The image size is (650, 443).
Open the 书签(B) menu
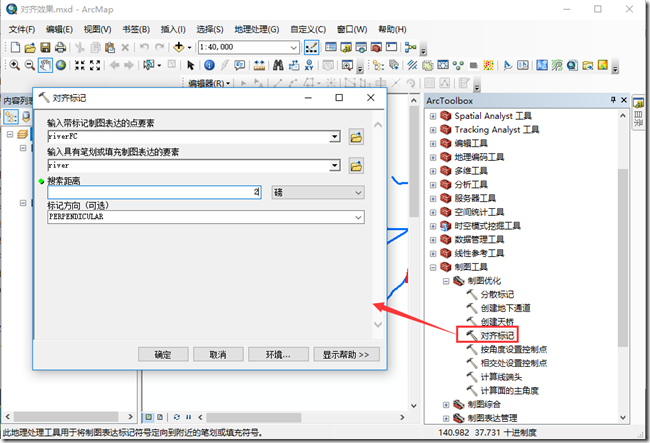136,29
